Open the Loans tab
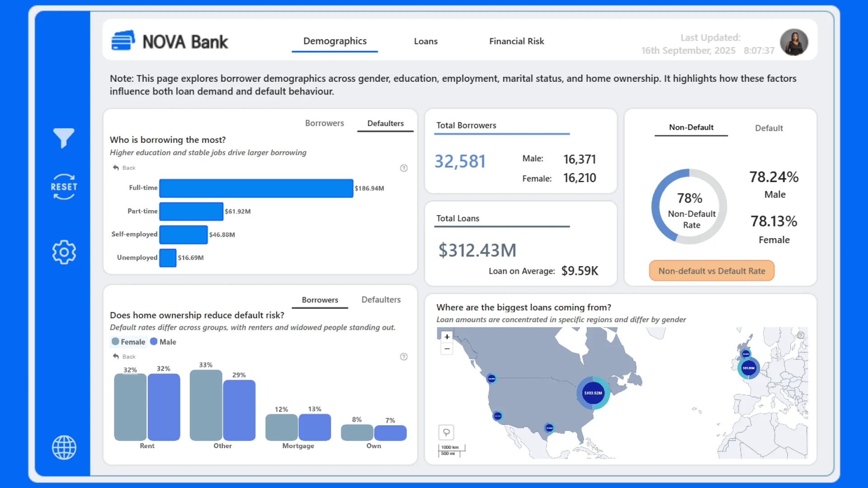 425,41
